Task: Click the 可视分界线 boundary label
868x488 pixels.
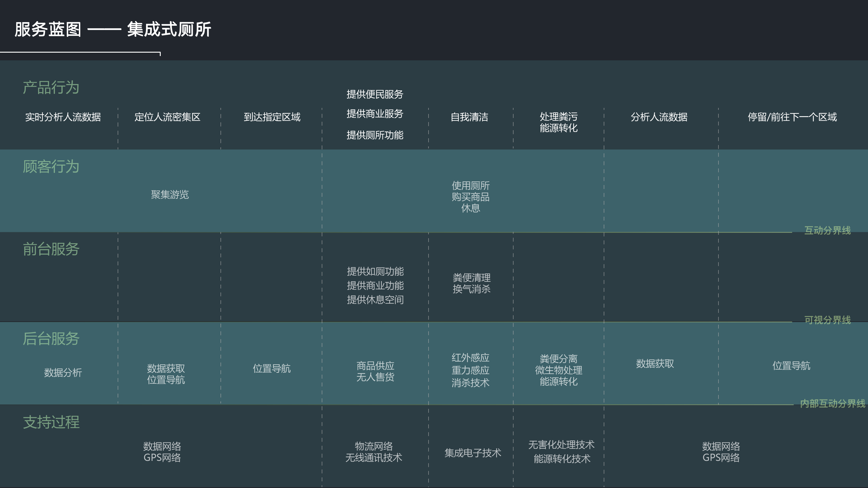Action: pos(827,320)
